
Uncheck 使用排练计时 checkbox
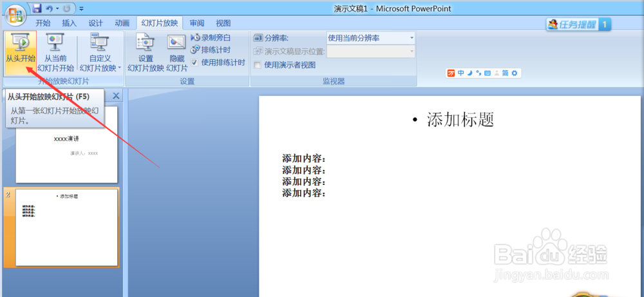coord(194,62)
